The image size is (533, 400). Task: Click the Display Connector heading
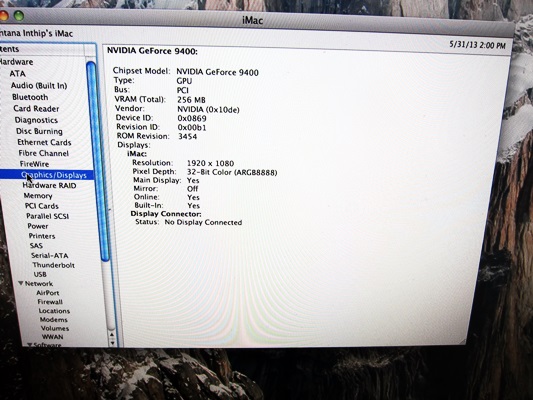166,214
